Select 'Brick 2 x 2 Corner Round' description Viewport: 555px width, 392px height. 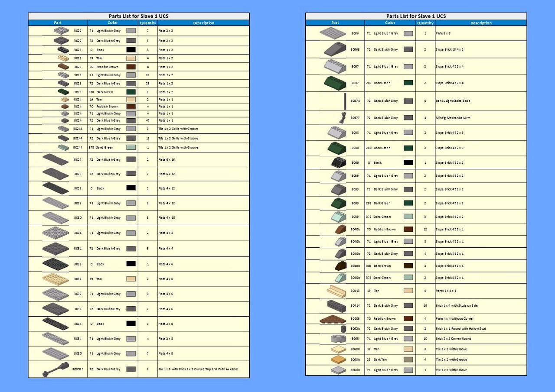coord(453,339)
